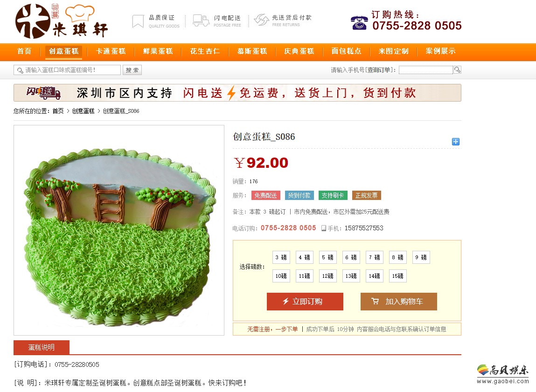Click the flash delivery truck banner icon
Image resolution: width=536 pixels, height=392 pixels.
(44, 93)
